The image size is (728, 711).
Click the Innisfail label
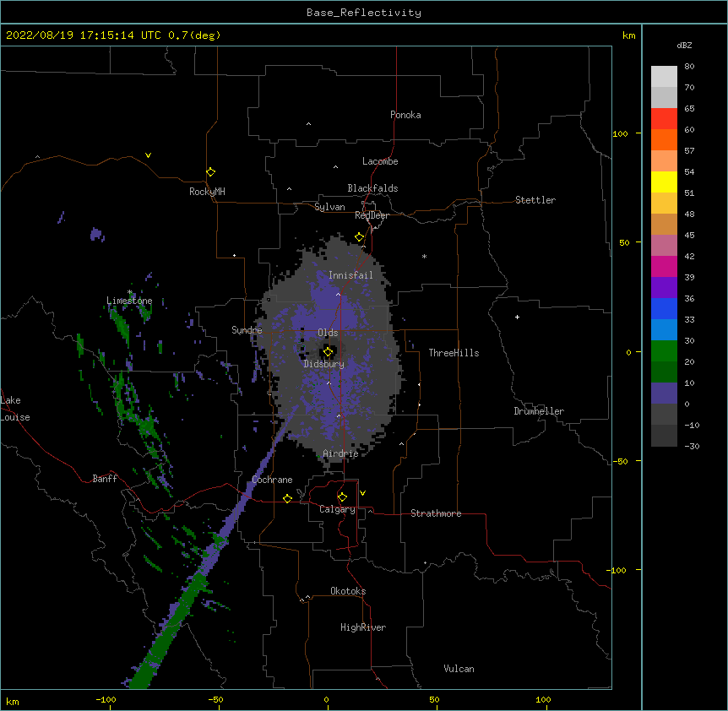[350, 275]
